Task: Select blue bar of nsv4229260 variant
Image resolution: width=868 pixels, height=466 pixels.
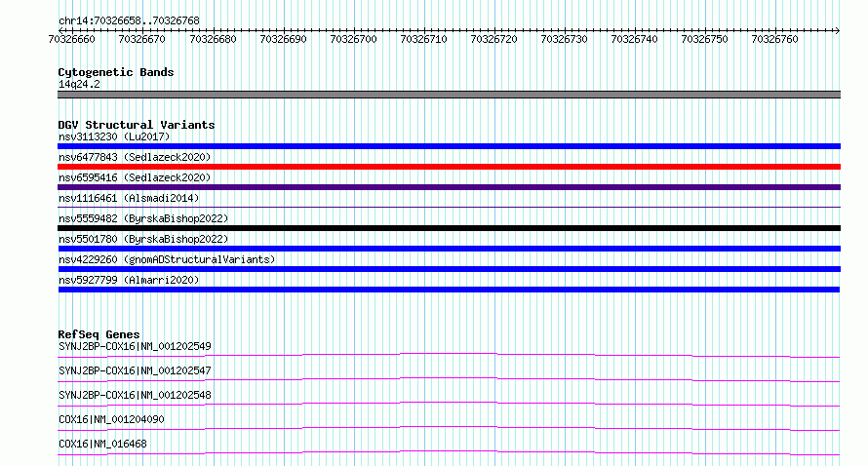Action: 449,269
